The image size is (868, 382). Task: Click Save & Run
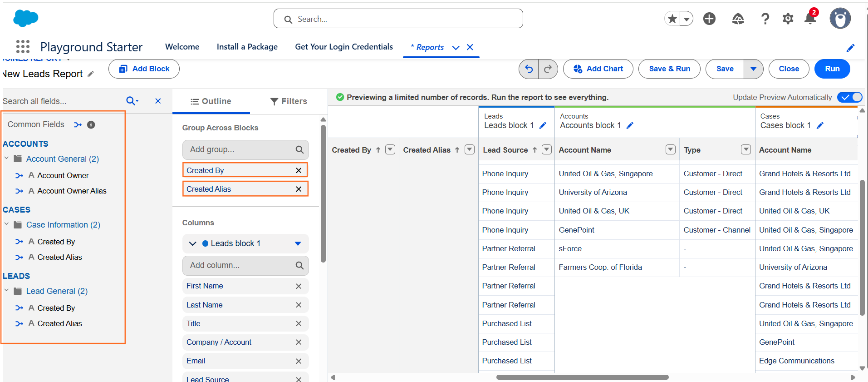(x=669, y=69)
